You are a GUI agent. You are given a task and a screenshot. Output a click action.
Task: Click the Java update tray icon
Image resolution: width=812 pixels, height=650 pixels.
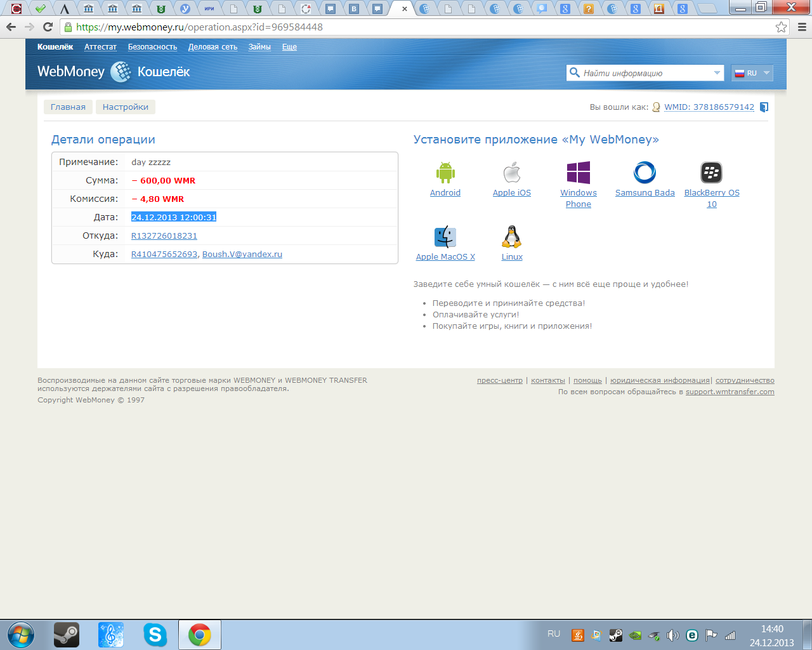click(577, 635)
